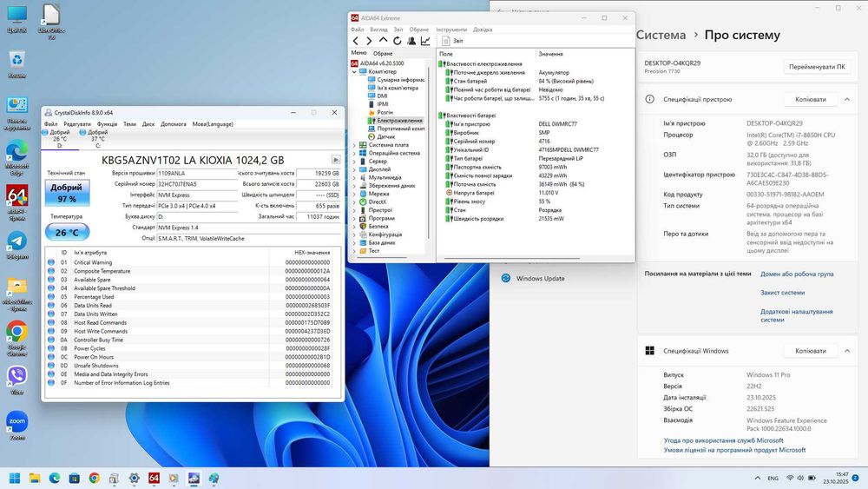The image size is (868, 489).
Task: Click device specifications info icon
Action: tap(649, 99)
